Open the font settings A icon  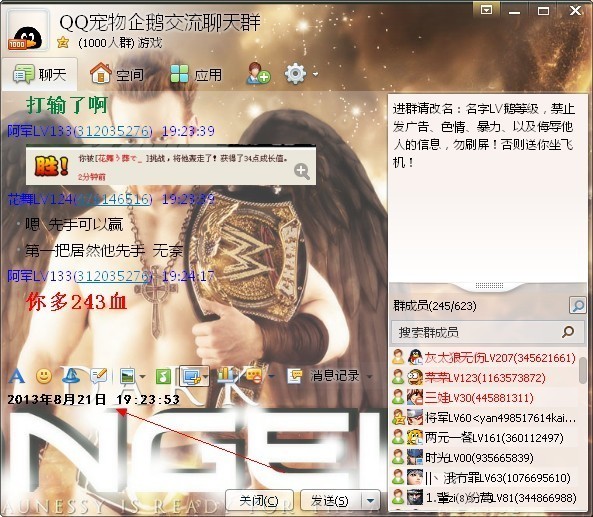coord(17,376)
